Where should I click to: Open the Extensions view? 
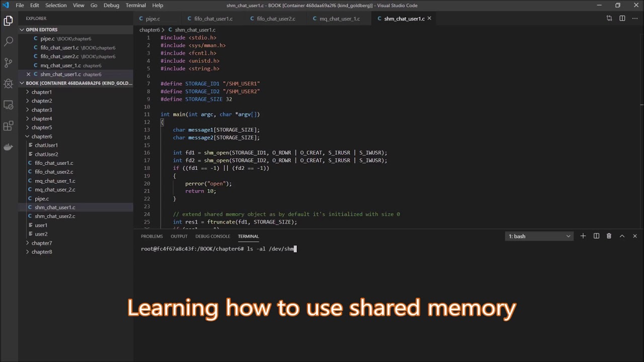coord(9,126)
